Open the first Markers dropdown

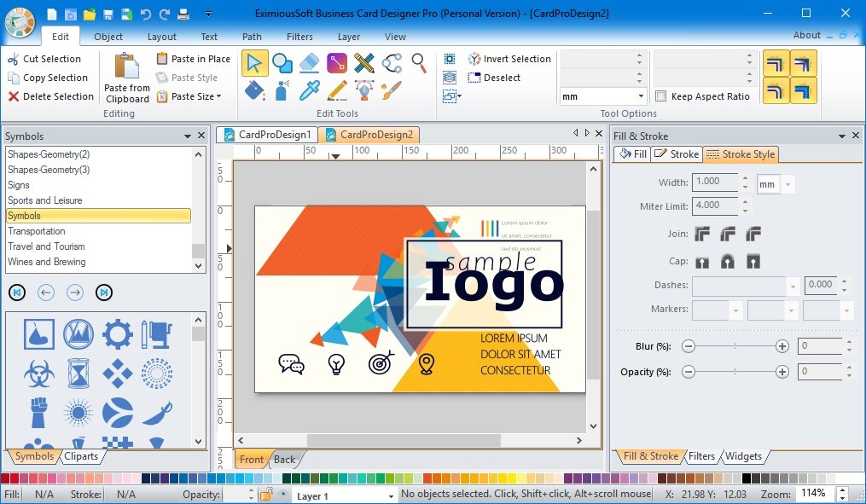(x=735, y=310)
